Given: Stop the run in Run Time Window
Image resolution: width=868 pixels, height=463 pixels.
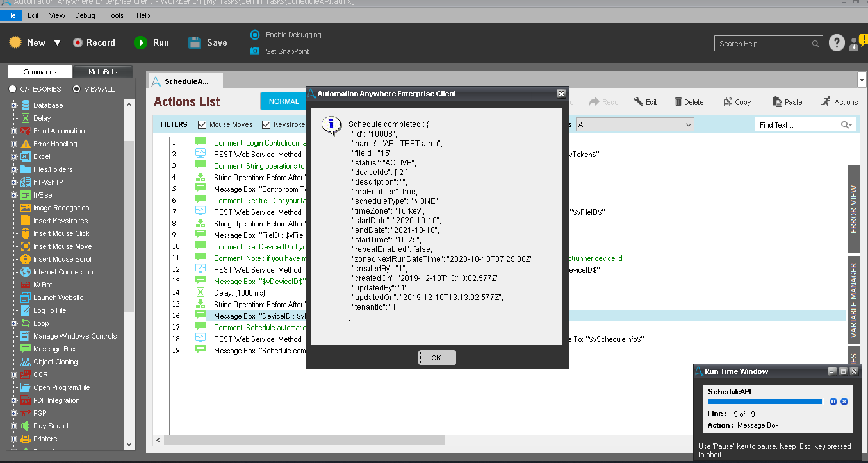Looking at the screenshot, I should [844, 401].
